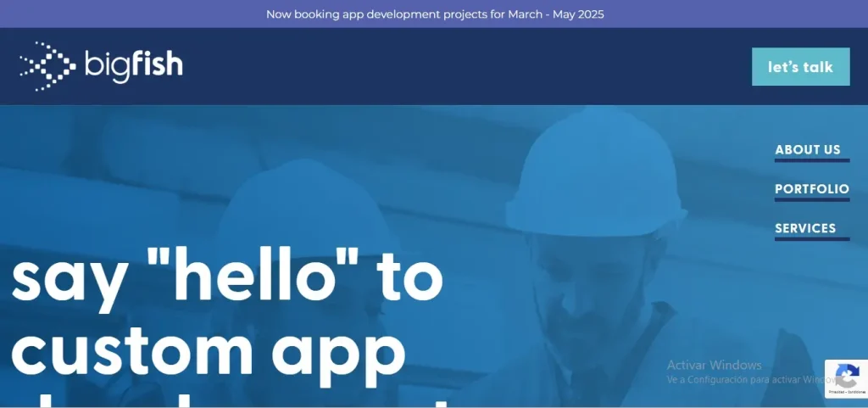
Task: Click the underline bar beneath SERVICES
Action: pyautogui.click(x=812, y=239)
